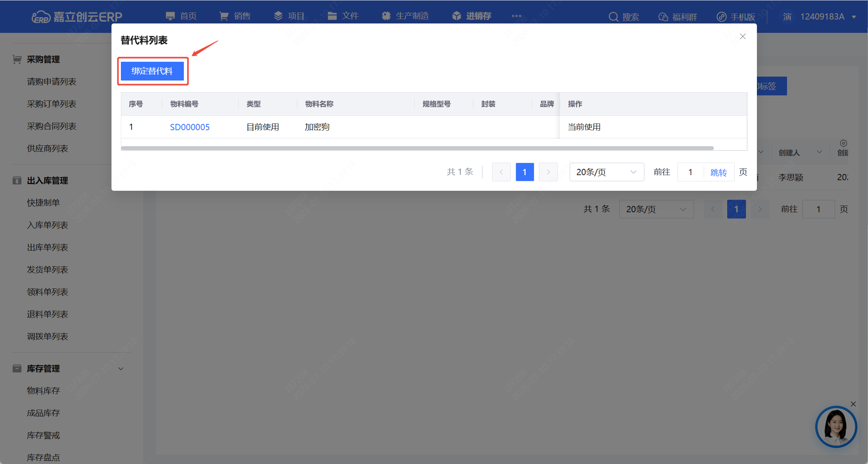The image size is (868, 464).
Task: Open 入库单列表 in sidebar
Action: 47,225
